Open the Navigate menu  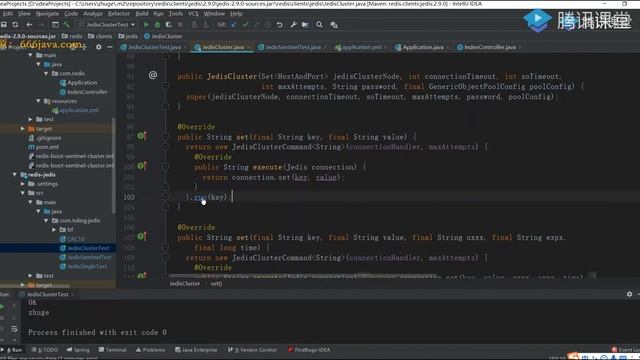[x=47, y=13]
